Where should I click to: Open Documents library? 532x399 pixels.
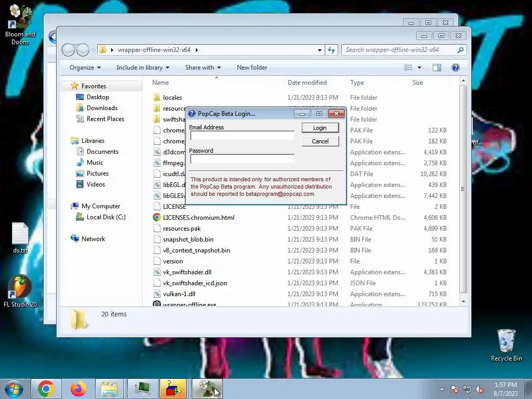(102, 152)
